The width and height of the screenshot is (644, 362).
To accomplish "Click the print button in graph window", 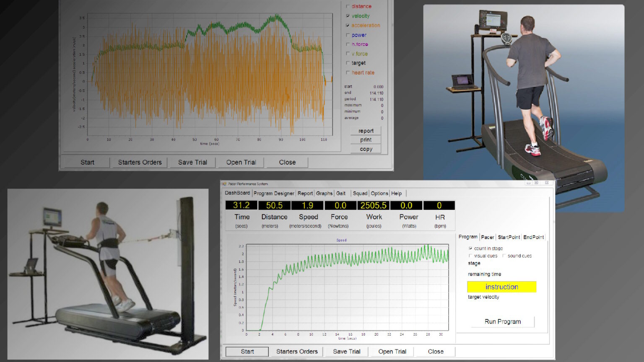I will click(x=366, y=140).
